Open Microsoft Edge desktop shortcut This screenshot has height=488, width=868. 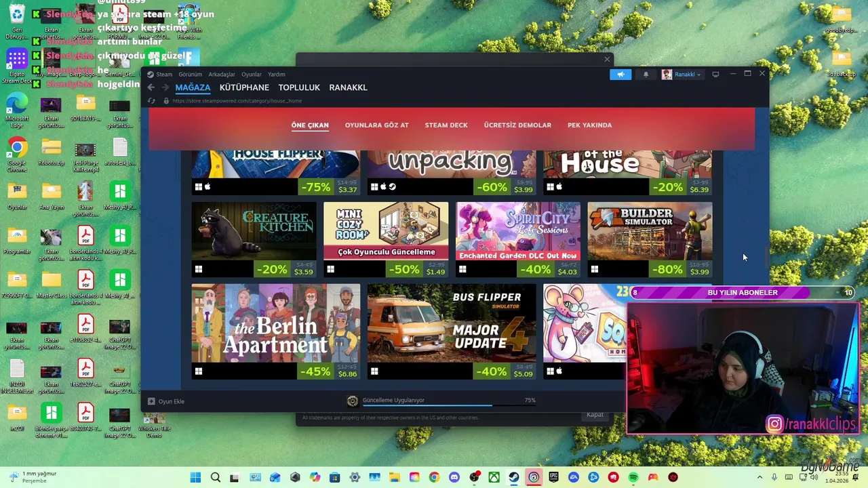coord(17,110)
